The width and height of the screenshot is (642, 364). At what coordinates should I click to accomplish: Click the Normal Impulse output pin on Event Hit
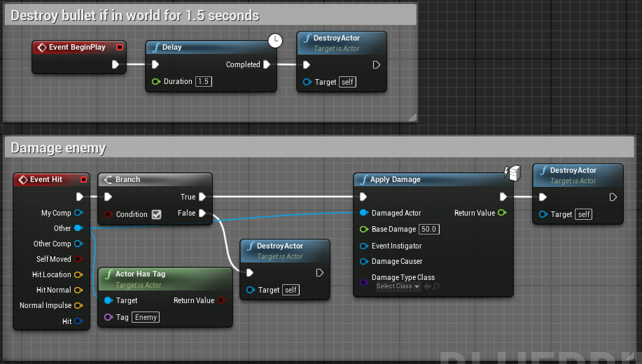click(78, 305)
